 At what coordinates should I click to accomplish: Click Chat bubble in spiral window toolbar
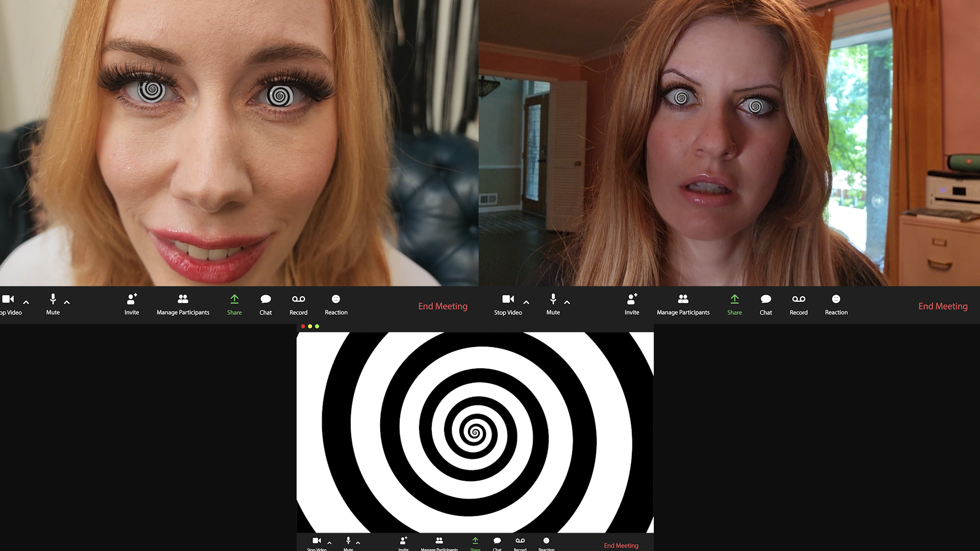[497, 541]
